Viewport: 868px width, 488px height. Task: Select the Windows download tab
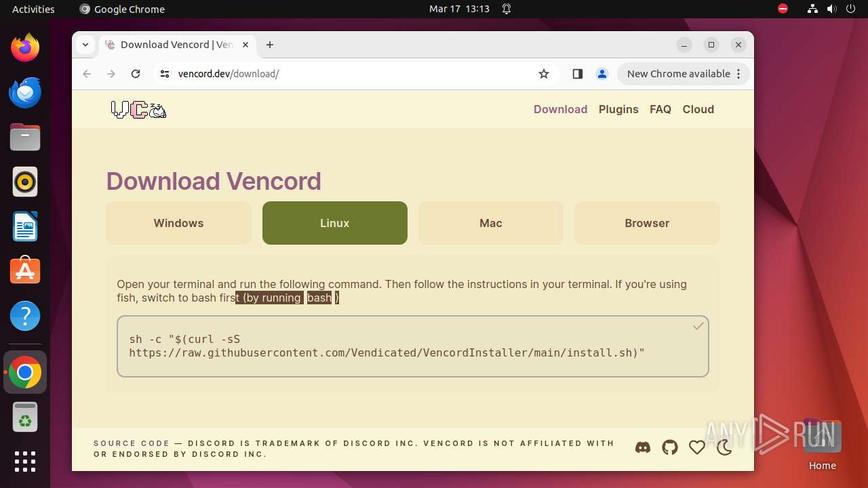tap(178, 223)
